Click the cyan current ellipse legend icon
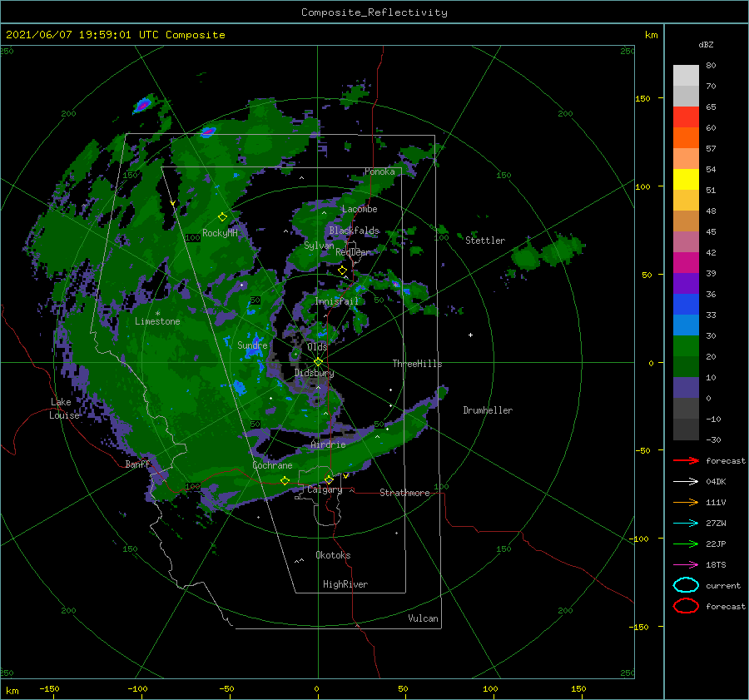This screenshot has width=749, height=700. pos(686,585)
